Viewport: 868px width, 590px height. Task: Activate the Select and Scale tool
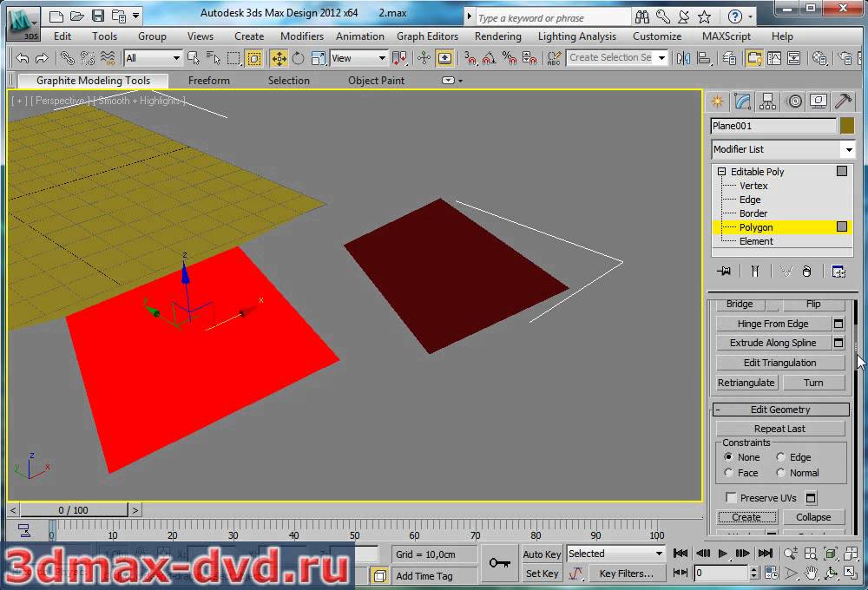(x=319, y=57)
